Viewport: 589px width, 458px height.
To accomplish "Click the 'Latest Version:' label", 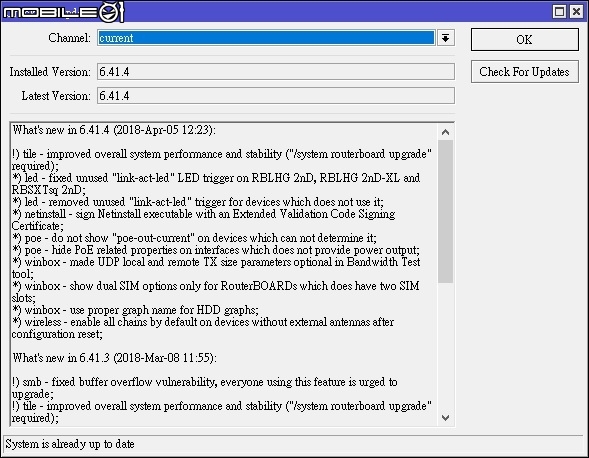I will point(56,95).
